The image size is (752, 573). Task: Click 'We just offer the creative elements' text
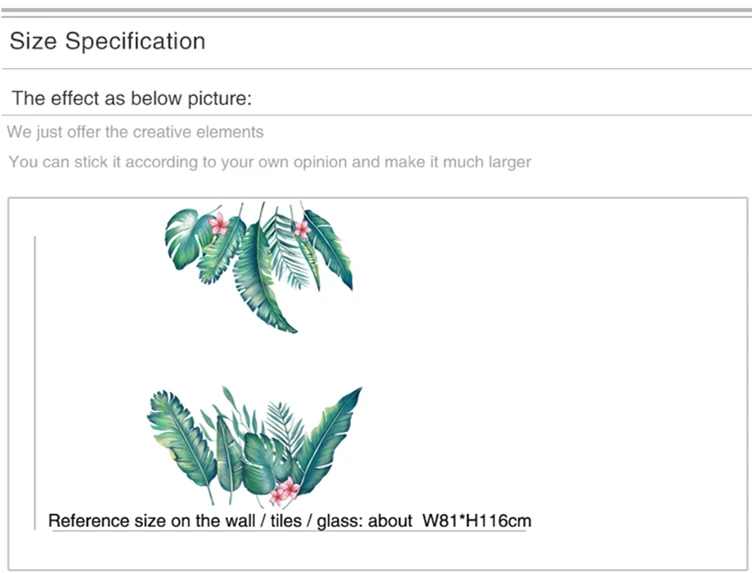click(x=135, y=132)
